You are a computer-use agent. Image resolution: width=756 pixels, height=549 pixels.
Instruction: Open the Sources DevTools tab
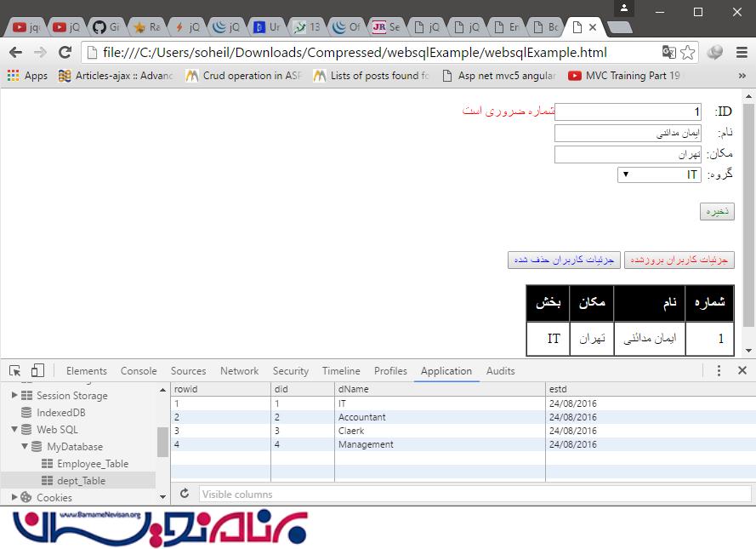(x=188, y=370)
